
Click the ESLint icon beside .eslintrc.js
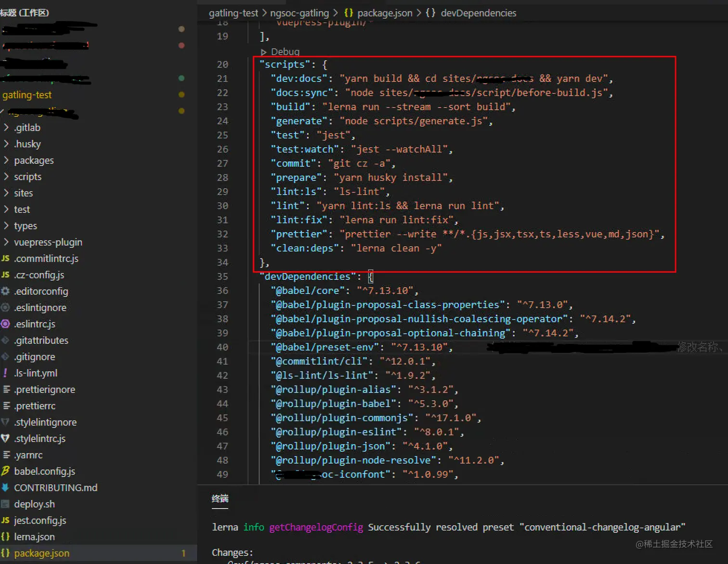[5, 324]
